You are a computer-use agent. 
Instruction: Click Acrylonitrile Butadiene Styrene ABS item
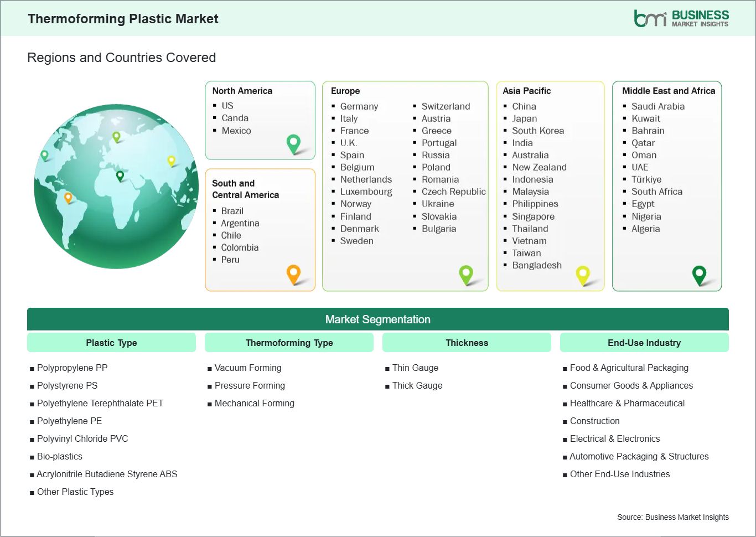pyautogui.click(x=107, y=474)
